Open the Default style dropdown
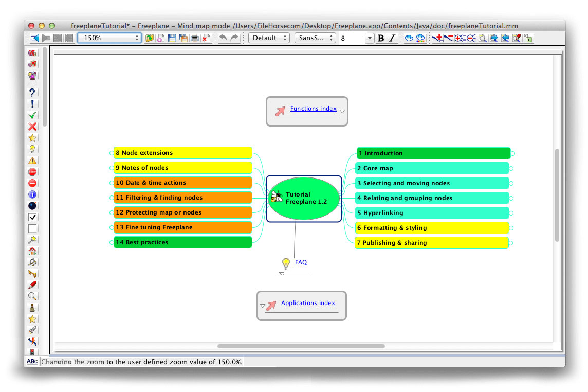Viewport: 588px width, 392px height. tap(269, 38)
